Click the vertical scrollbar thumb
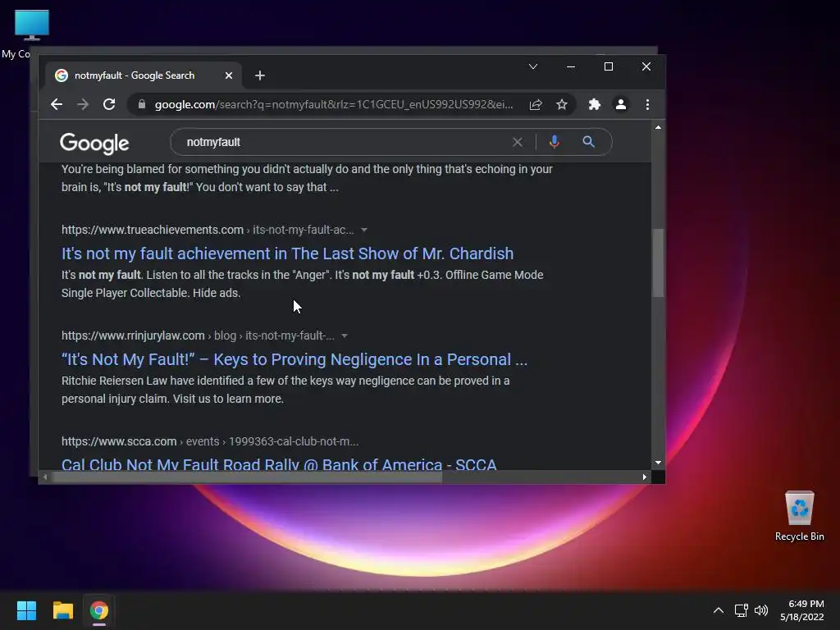Image resolution: width=840 pixels, height=630 pixels. coord(659,262)
